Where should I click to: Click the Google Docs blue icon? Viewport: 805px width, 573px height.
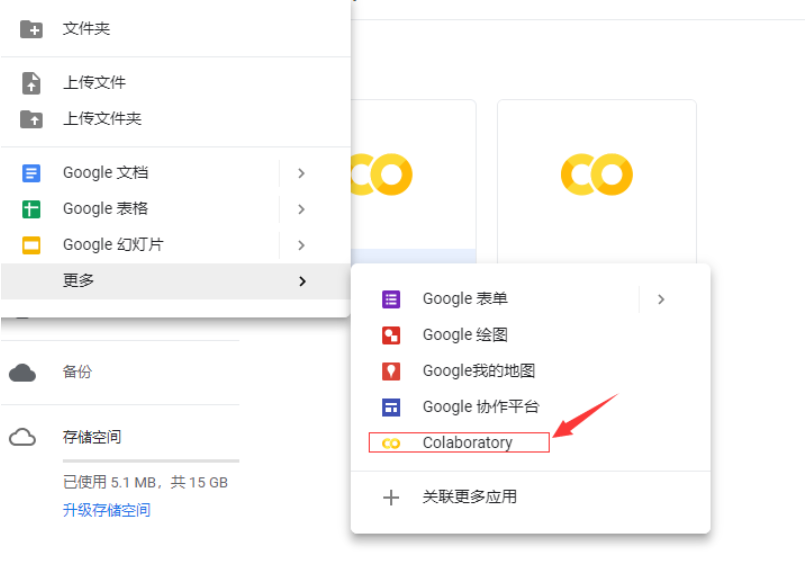pyautogui.click(x=31, y=173)
